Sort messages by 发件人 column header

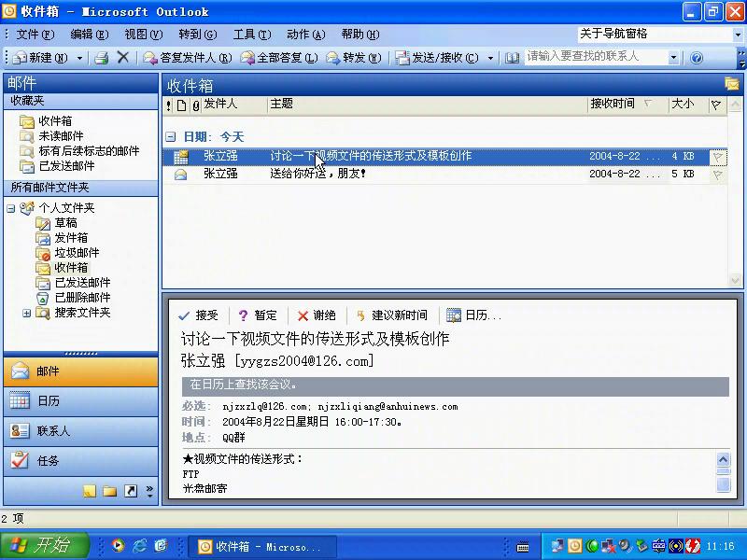[x=234, y=105]
